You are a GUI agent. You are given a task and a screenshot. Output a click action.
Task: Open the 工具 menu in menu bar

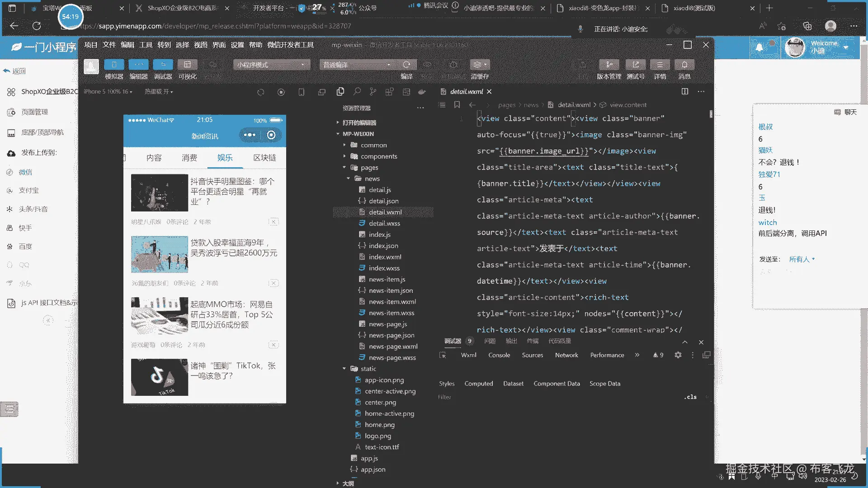click(146, 45)
